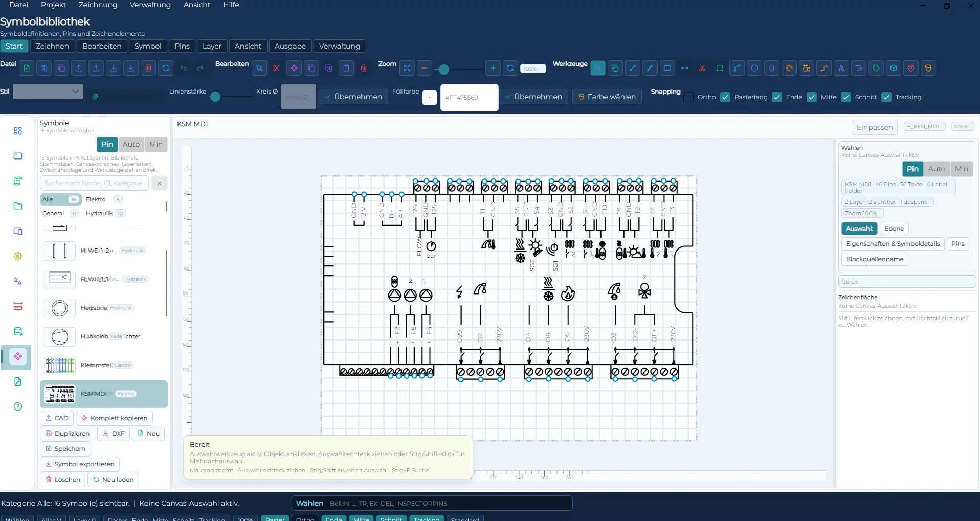Select the ellipse tool in Werkzeuge
Viewport: 980px width, 521px height.
772,68
